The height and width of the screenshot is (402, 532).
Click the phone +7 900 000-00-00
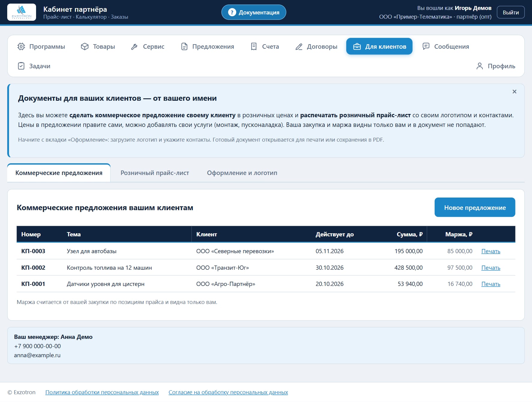(x=37, y=346)
